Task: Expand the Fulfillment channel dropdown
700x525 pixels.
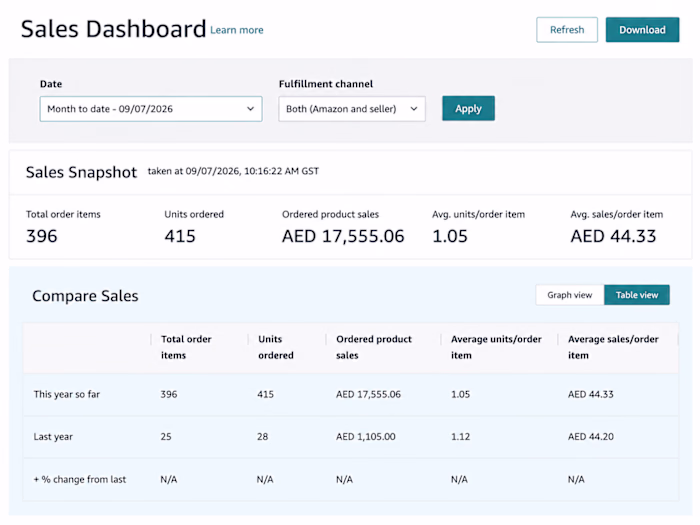Action: click(352, 108)
